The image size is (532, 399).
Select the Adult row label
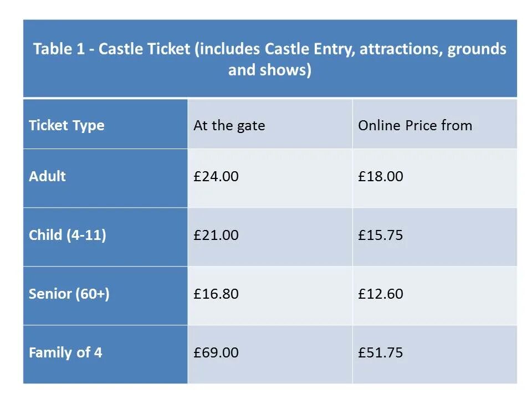47,176
